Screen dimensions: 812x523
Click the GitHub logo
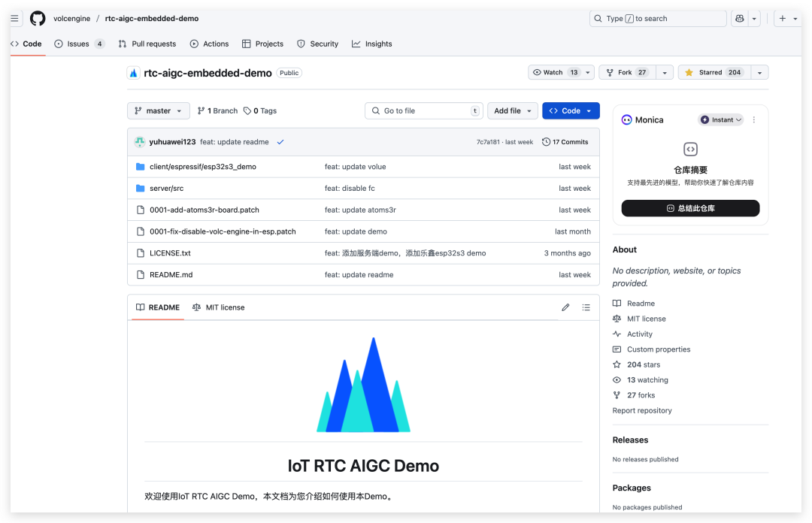click(38, 19)
